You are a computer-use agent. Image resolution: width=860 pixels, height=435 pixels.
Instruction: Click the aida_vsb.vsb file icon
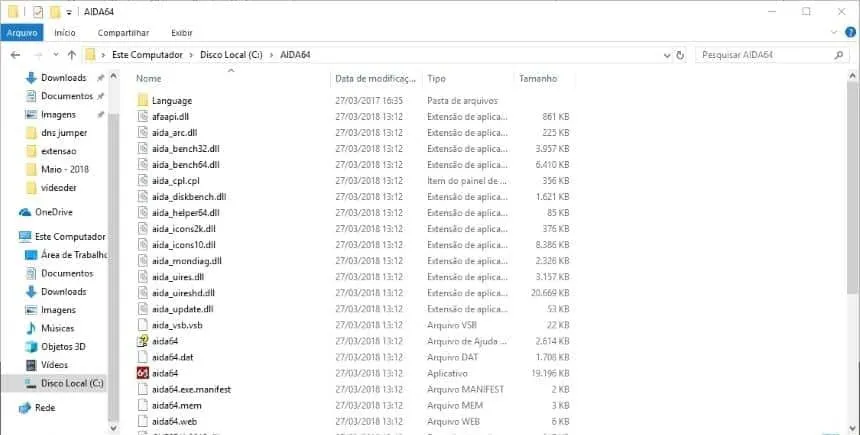[x=143, y=325]
